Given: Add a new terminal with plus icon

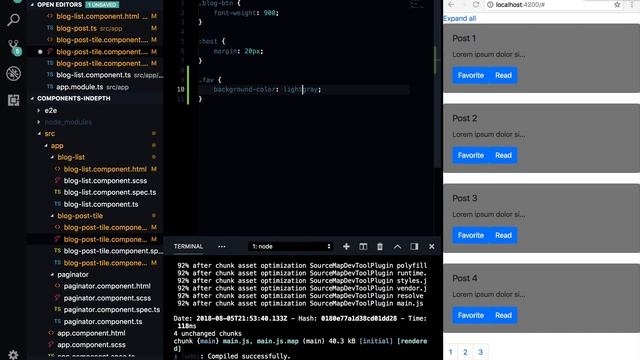Looking at the screenshot, I should click(x=346, y=247).
